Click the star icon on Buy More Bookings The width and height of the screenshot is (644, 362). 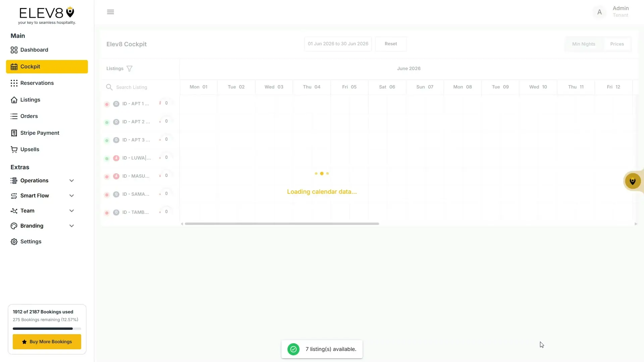point(24,342)
